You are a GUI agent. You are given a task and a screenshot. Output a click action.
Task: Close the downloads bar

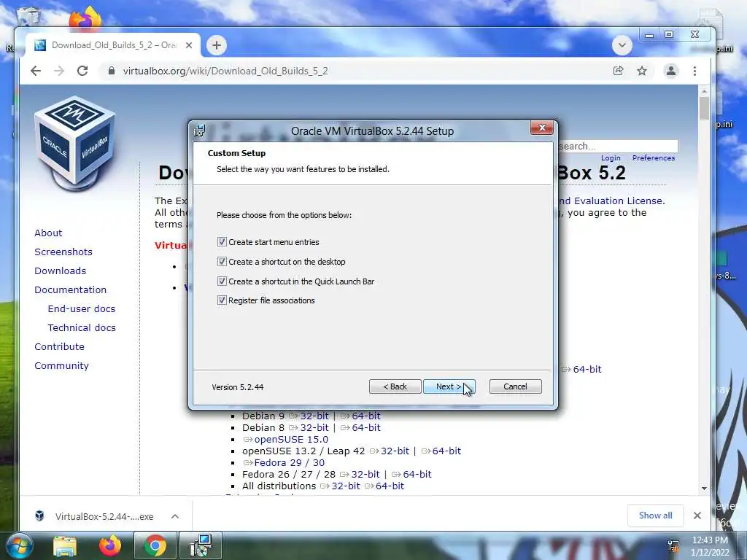point(697,516)
